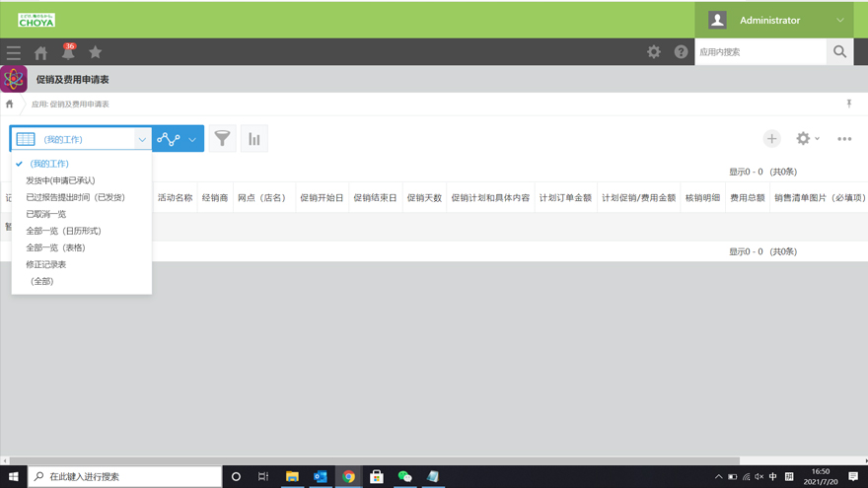Click the search magnifier button
Viewport: 868px width, 488px height.
point(839,51)
